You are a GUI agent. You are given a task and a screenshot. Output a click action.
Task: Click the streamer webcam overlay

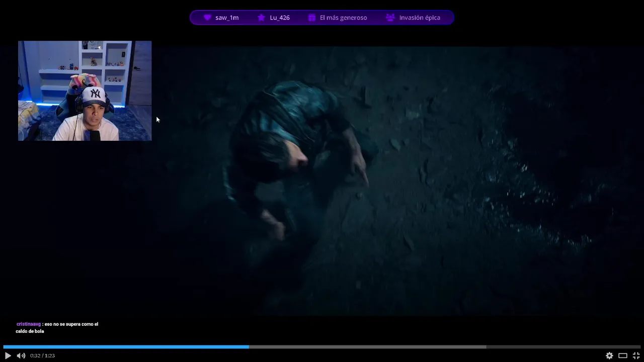[x=85, y=90]
